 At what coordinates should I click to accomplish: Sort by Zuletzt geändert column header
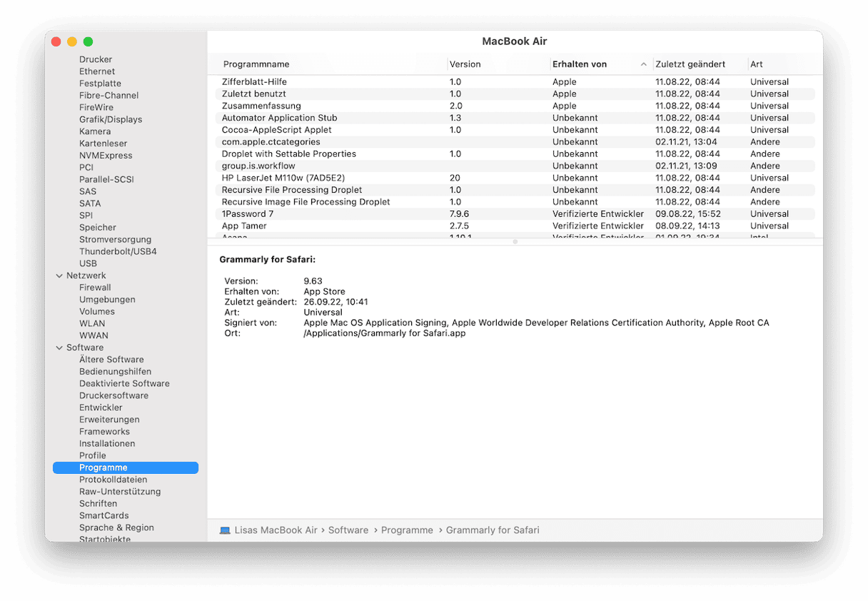click(x=690, y=64)
